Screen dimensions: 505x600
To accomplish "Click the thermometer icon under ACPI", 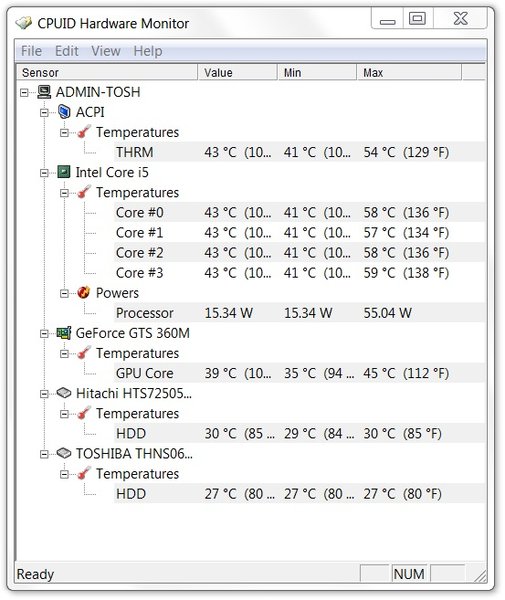I will pos(83,132).
